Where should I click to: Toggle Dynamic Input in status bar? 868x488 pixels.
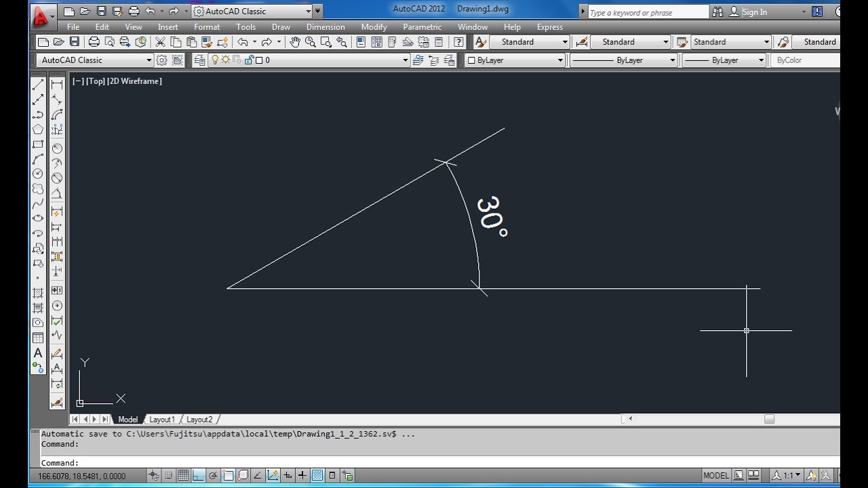click(288, 476)
